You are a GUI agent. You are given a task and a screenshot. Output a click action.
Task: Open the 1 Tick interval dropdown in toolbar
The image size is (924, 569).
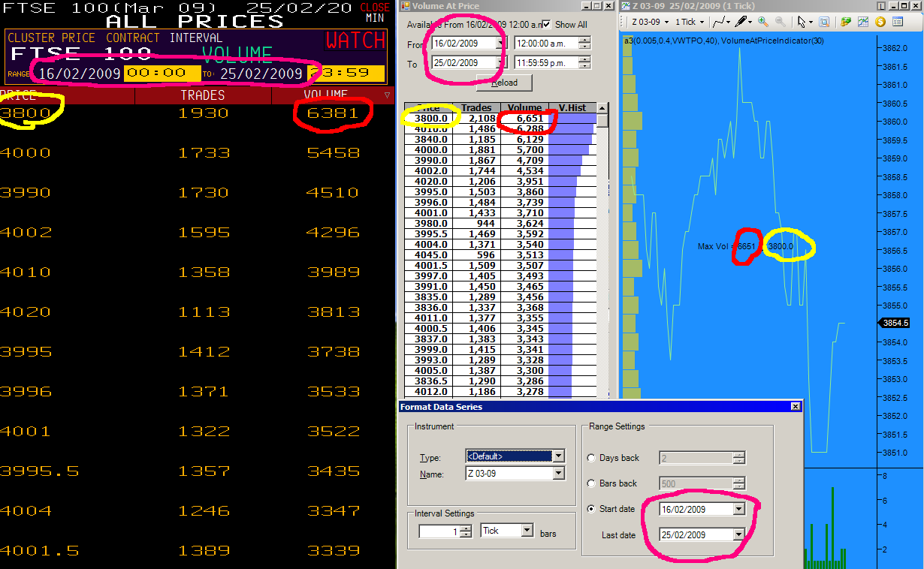(x=690, y=22)
